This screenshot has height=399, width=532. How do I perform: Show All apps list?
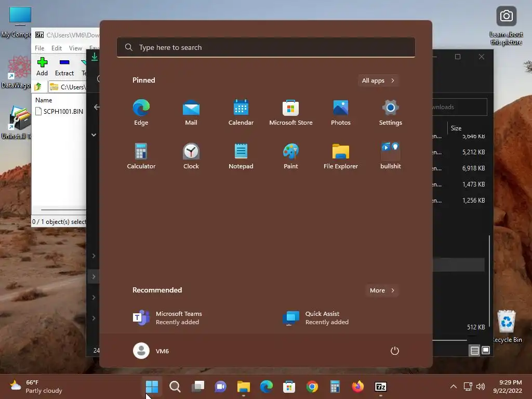(378, 81)
